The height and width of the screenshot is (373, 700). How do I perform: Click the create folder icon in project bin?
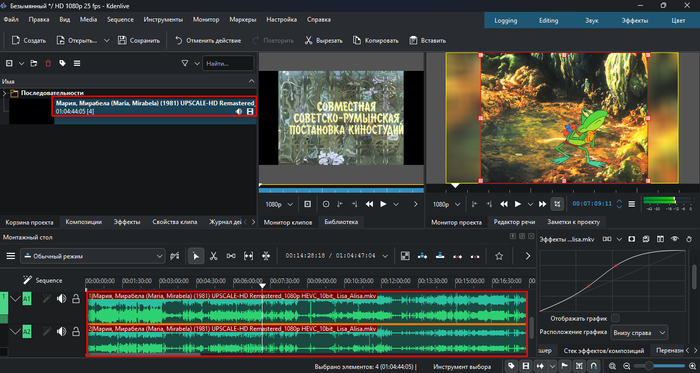(x=34, y=63)
